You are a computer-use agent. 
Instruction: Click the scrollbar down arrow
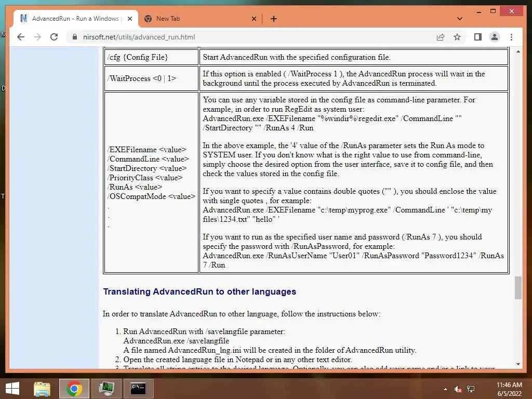click(518, 364)
